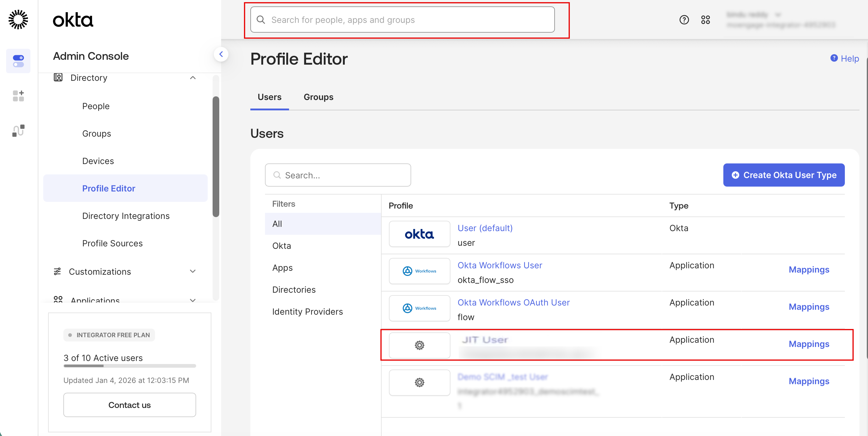
Task: Click the okta logo thumbnail for User (default)
Action: (419, 234)
